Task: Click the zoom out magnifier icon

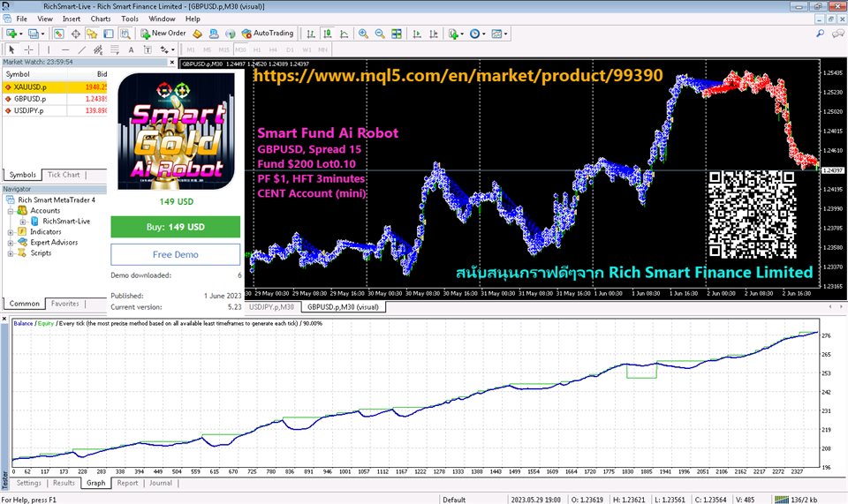Action: (380, 34)
